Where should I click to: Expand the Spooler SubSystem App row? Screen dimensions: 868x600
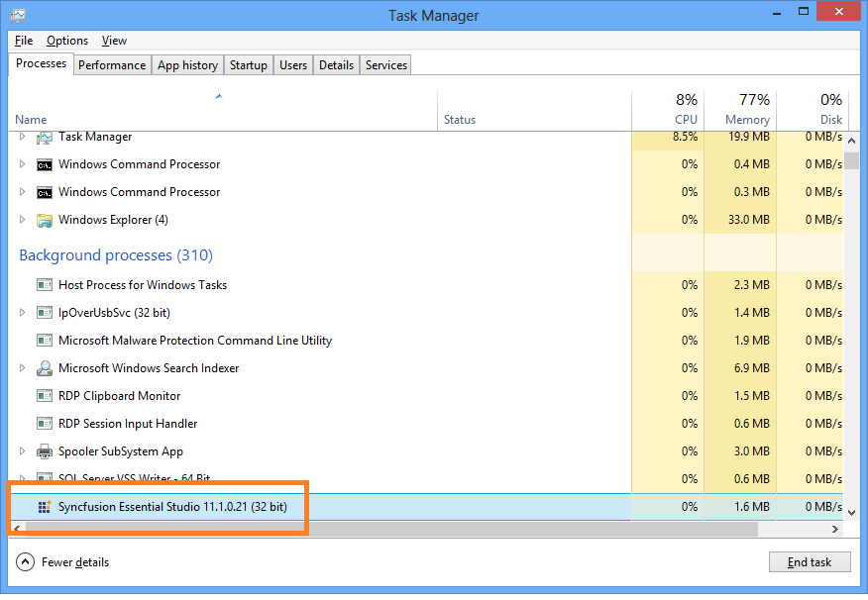22,450
